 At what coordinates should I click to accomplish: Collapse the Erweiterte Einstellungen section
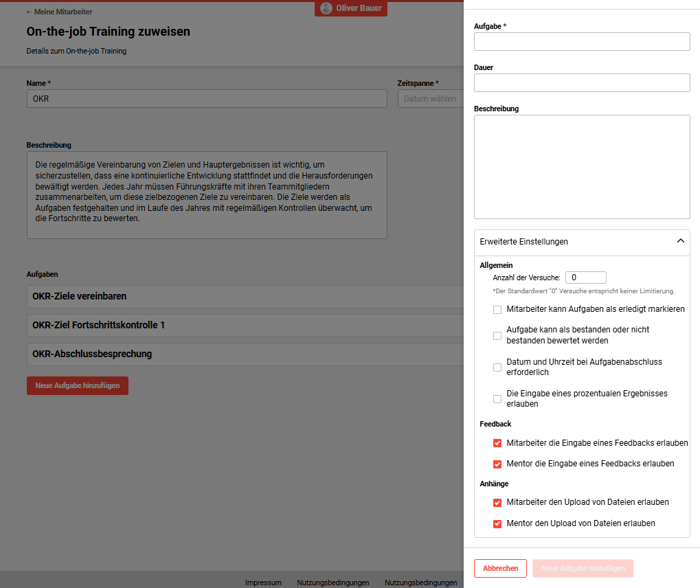click(681, 241)
